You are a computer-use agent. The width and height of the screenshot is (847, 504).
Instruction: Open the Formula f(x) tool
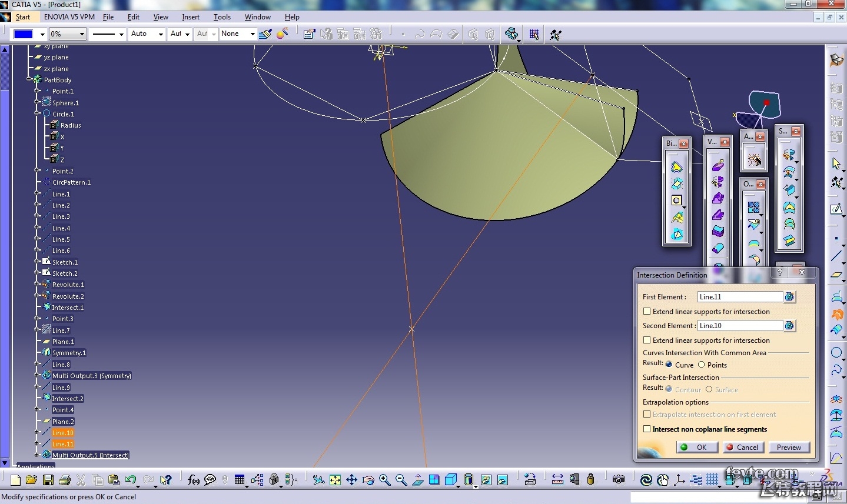193,480
